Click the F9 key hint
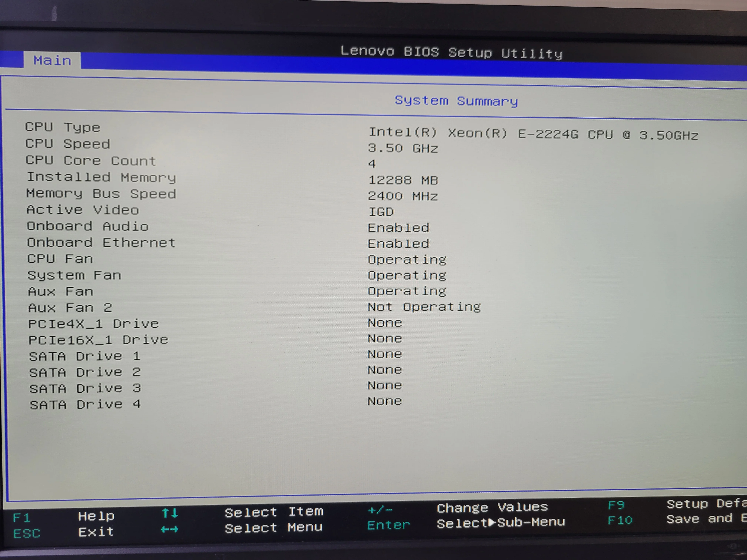 (x=616, y=505)
